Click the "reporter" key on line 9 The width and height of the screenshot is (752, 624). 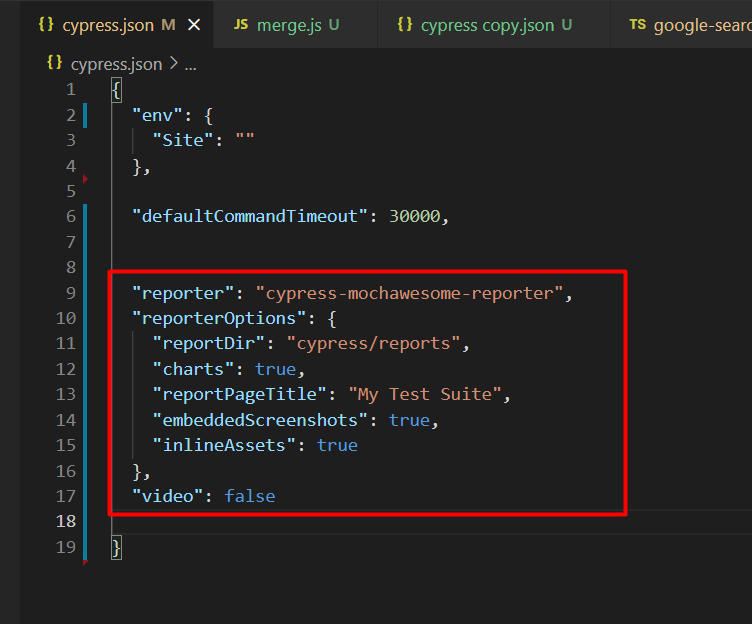(x=183, y=293)
